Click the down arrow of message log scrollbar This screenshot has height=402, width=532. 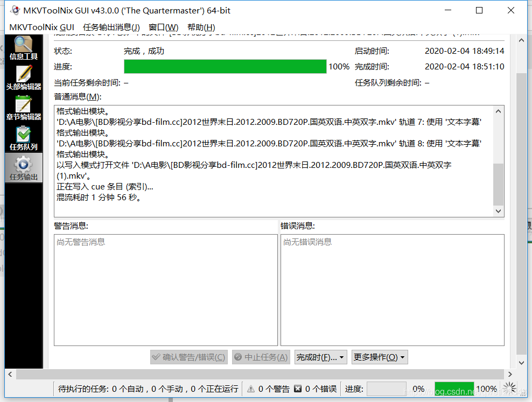coord(498,211)
